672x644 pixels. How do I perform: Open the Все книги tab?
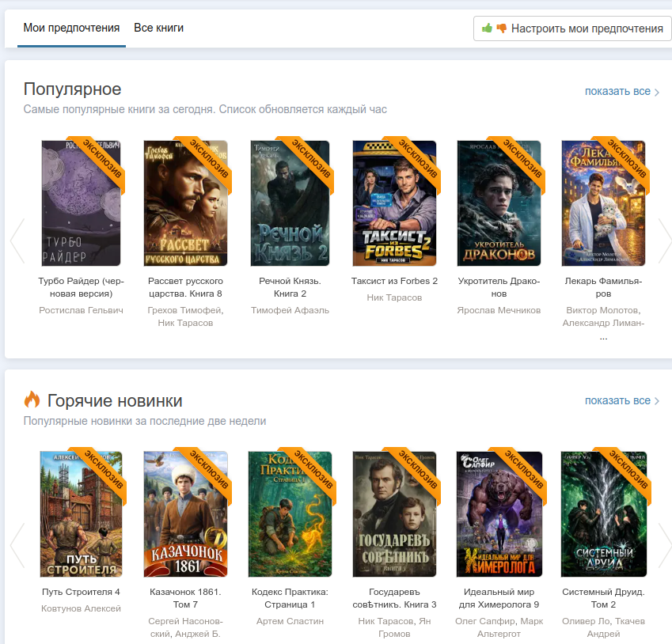click(x=158, y=28)
